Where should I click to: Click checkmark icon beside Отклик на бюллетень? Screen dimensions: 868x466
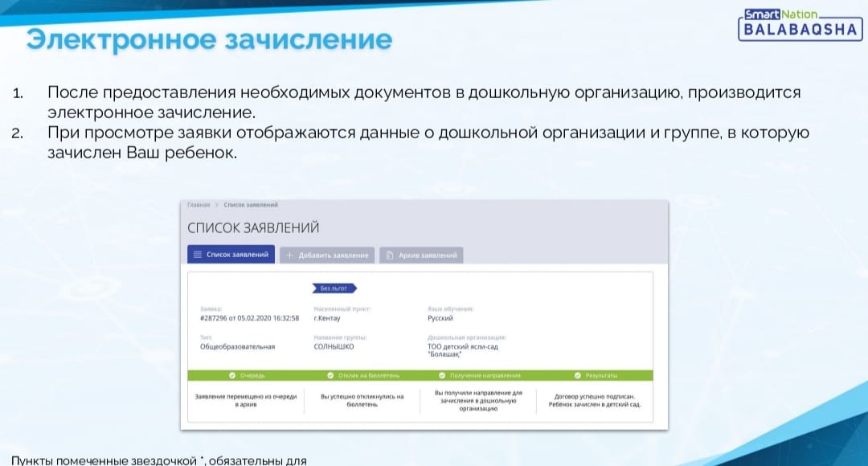click(x=330, y=375)
